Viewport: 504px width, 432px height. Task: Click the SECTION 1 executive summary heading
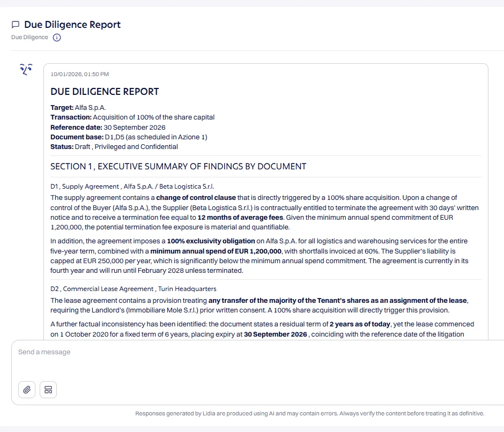179,167
